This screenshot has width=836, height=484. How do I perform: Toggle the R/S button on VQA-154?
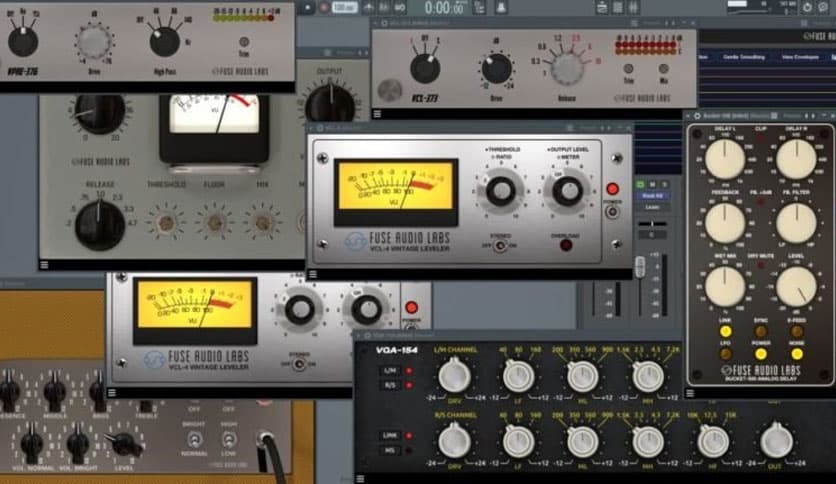pyautogui.click(x=390, y=385)
